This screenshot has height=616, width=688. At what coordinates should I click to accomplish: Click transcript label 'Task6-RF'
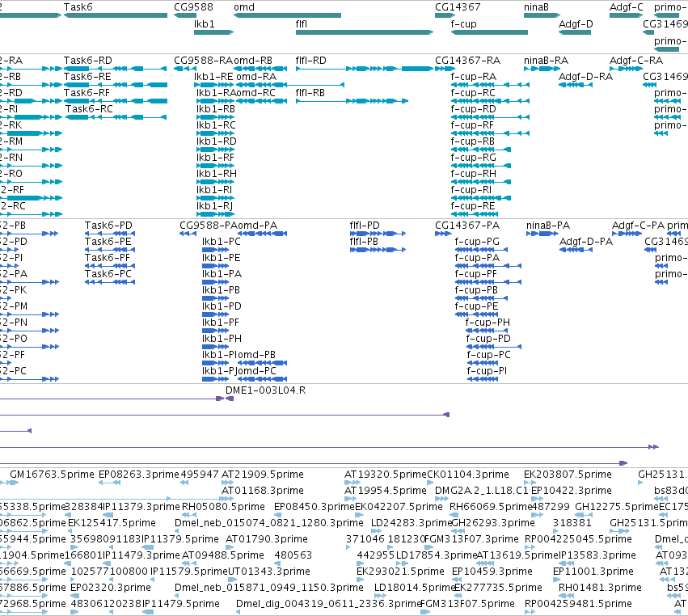pyautogui.click(x=87, y=93)
